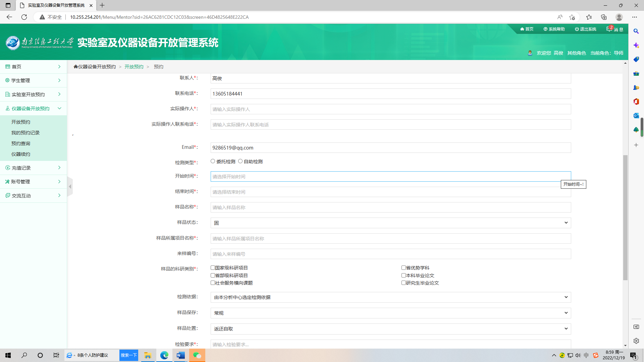Click 其他角色 to switch role
Viewport: 644px width, 362px height.
(x=577, y=53)
